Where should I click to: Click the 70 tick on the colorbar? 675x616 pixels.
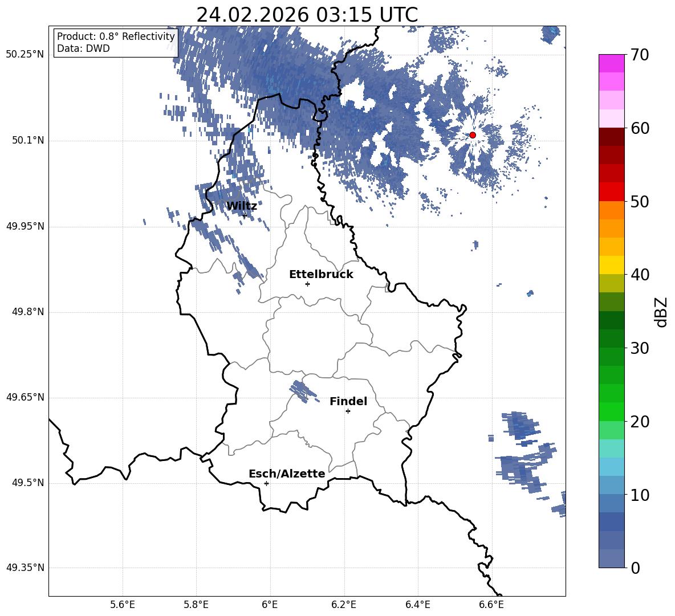click(639, 55)
